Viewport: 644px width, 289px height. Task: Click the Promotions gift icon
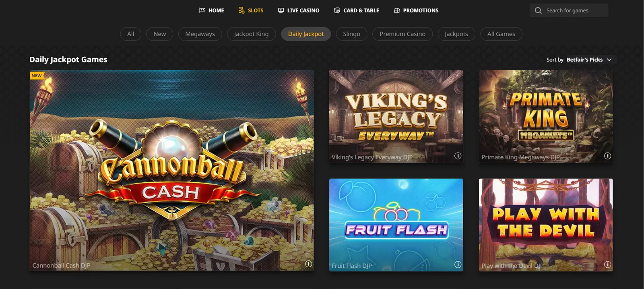click(x=396, y=10)
